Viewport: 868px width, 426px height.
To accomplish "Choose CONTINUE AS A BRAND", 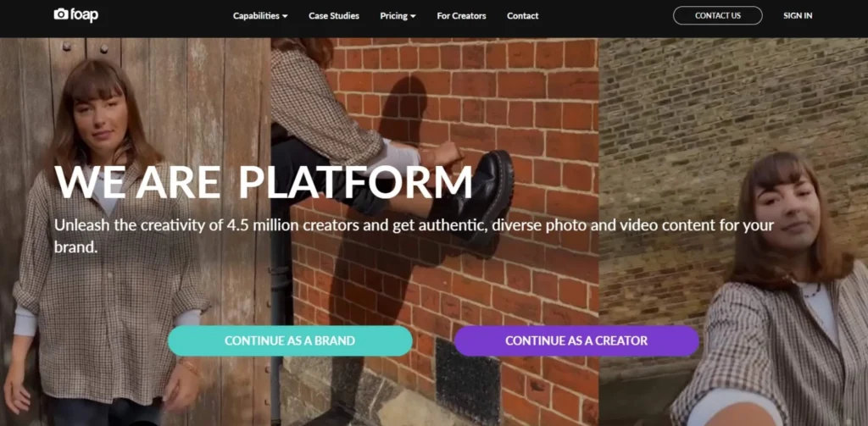I will [x=290, y=340].
